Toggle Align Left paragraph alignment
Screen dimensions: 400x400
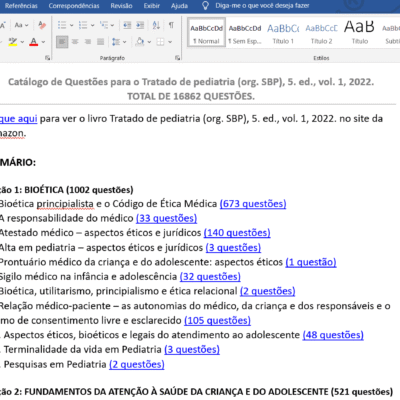point(62,42)
